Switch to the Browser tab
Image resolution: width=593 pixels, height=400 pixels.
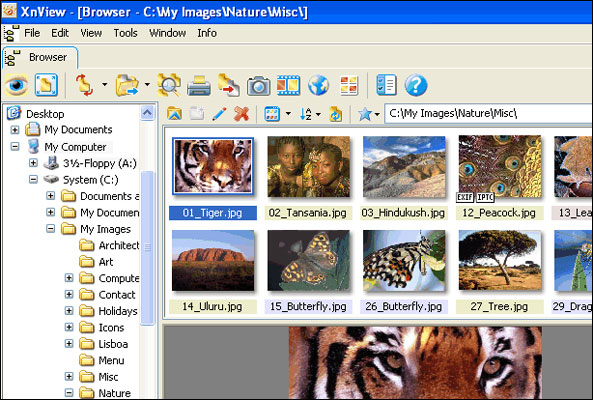(40, 57)
